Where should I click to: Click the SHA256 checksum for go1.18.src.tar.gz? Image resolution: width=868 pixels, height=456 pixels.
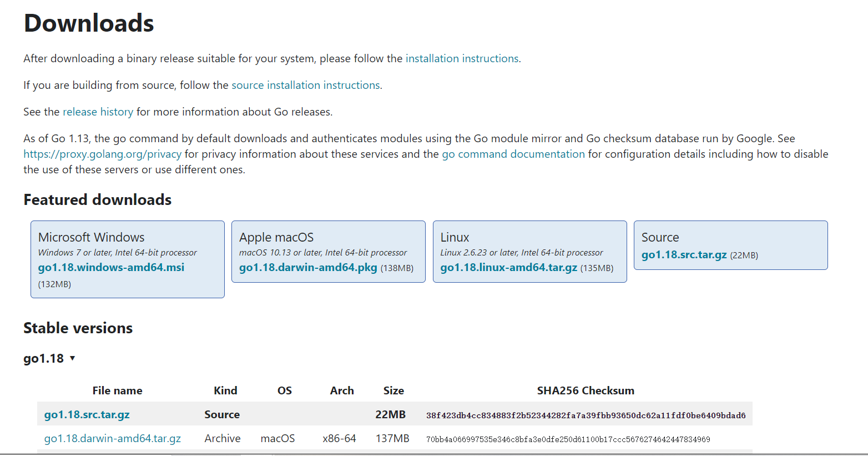(586, 415)
